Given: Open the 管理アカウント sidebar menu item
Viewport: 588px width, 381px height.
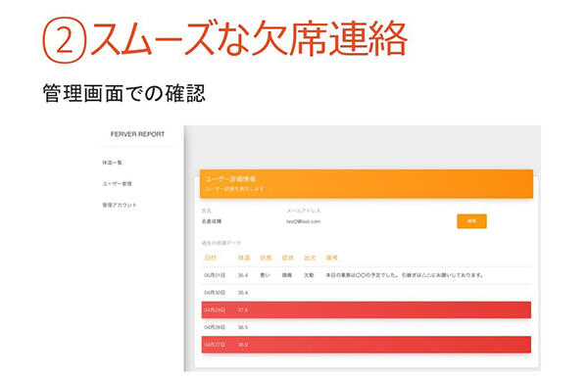Looking at the screenshot, I should click(x=120, y=205).
